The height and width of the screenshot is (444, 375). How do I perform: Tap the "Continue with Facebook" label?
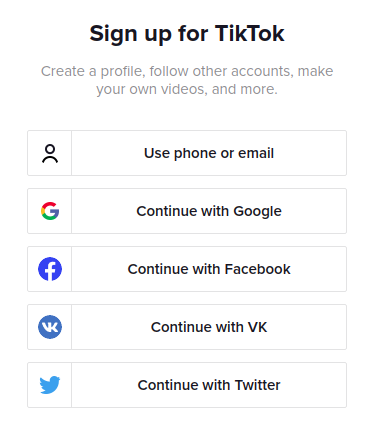[x=209, y=269]
